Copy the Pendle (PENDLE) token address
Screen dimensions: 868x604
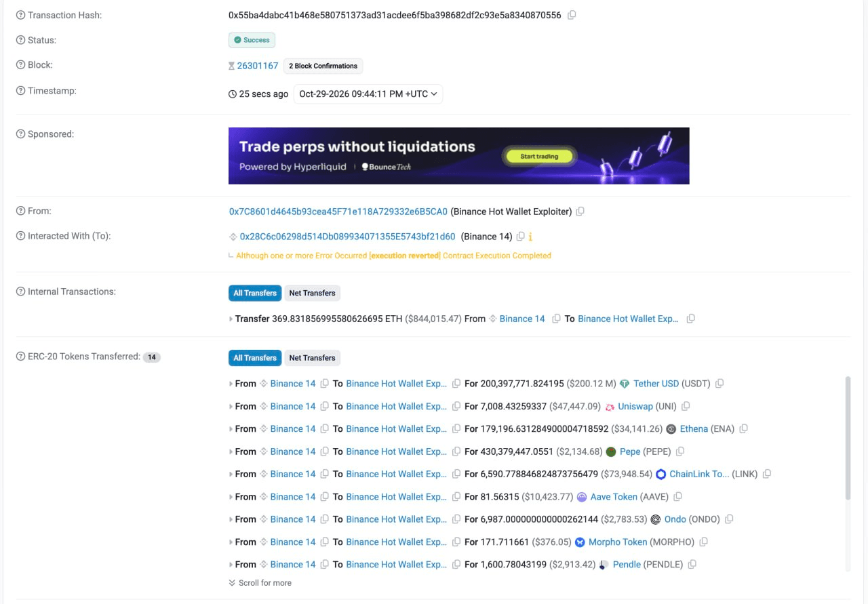coord(692,565)
